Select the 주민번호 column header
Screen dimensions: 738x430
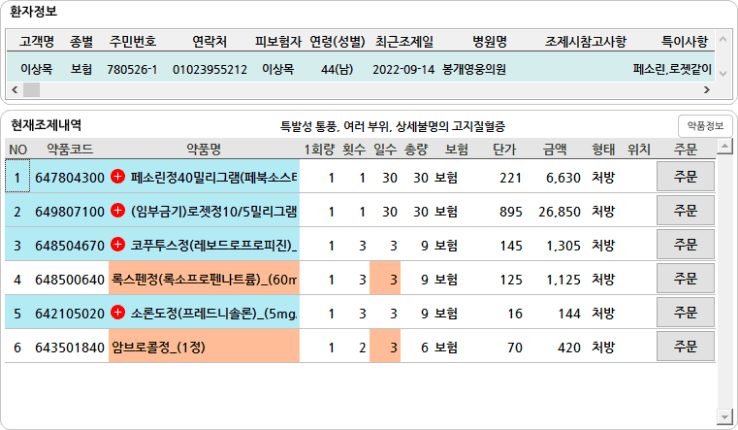(132, 41)
